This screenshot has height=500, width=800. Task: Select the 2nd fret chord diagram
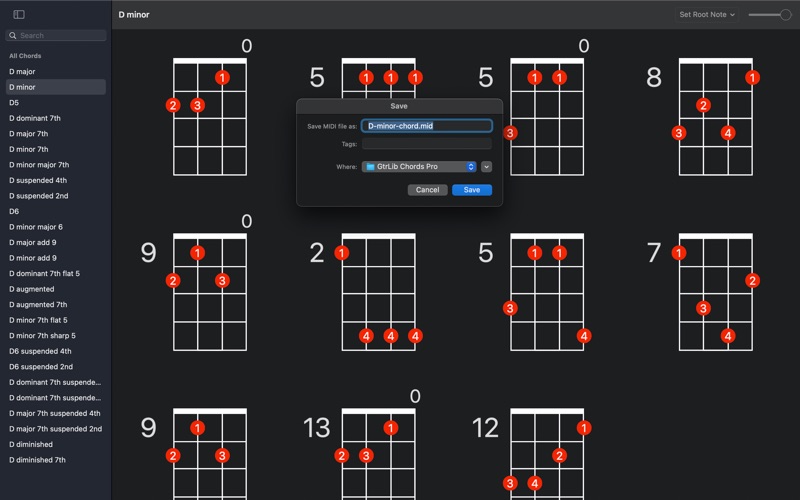click(x=378, y=291)
